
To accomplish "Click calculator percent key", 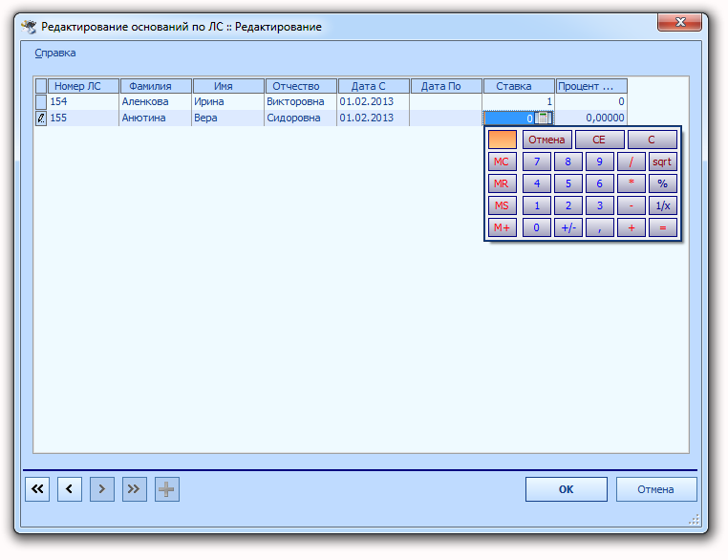I will [662, 183].
